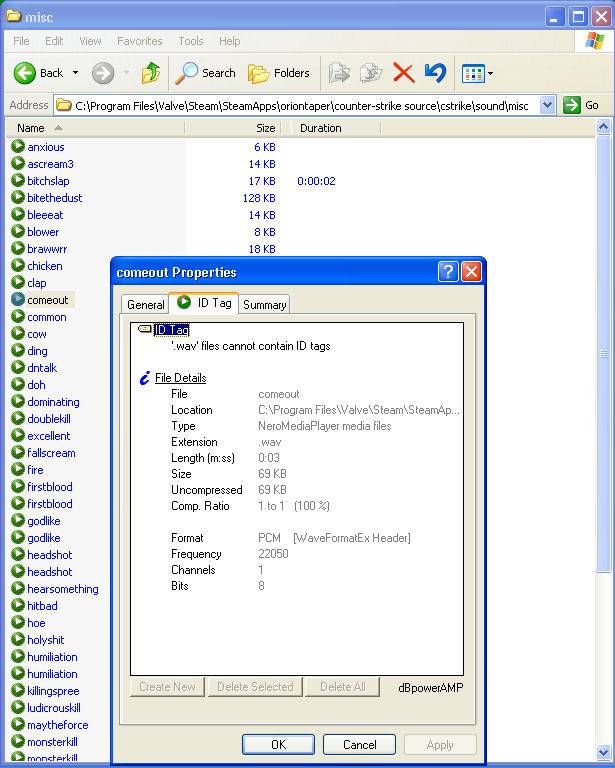Click the vertical scrollbar in file list
The width and height of the screenshot is (615, 768).
coord(603,354)
